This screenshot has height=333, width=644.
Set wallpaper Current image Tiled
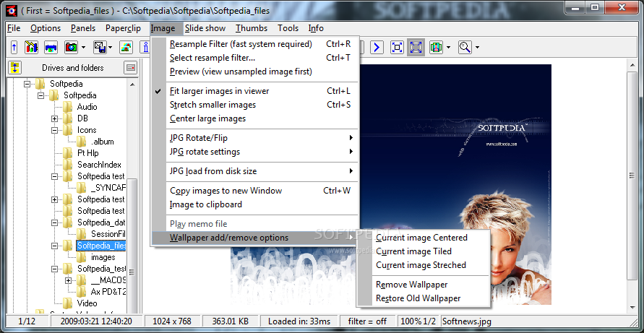pyautogui.click(x=423, y=251)
